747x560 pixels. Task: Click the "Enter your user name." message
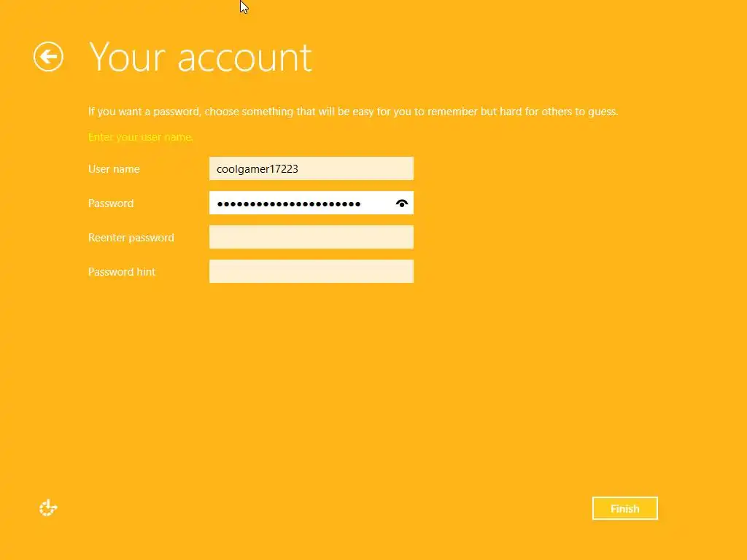(x=141, y=137)
